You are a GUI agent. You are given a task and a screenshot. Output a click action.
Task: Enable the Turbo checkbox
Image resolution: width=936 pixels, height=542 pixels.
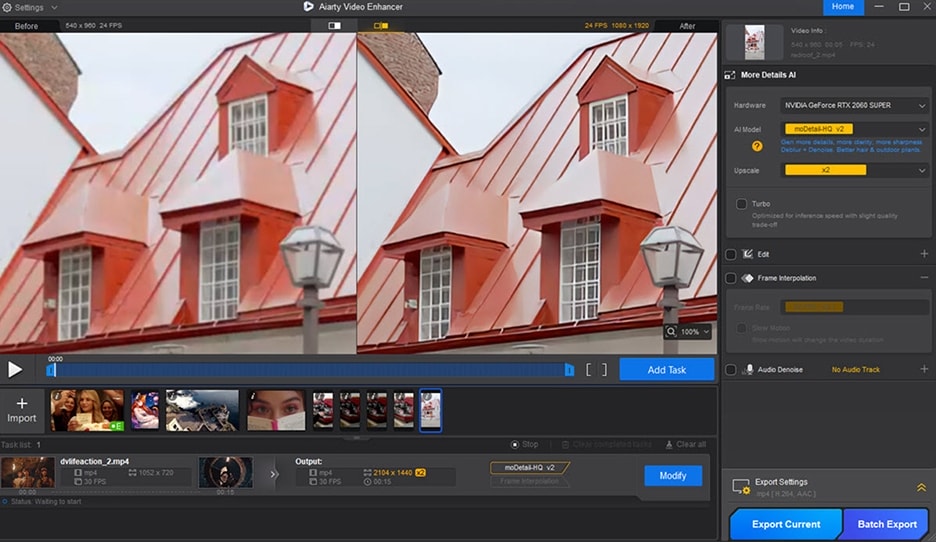pos(741,204)
